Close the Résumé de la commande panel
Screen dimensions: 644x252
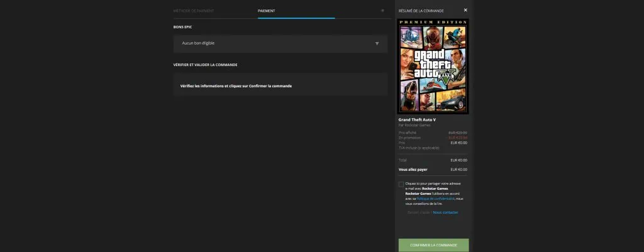[465, 10]
